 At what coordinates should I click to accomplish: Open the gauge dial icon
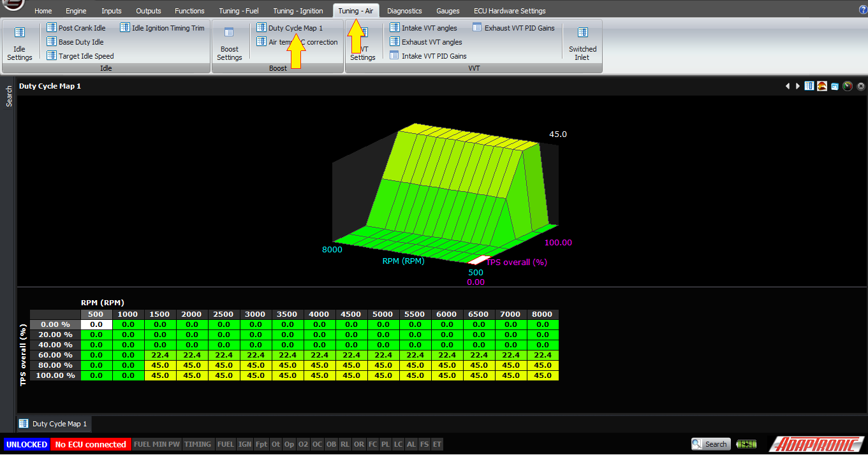[848, 86]
